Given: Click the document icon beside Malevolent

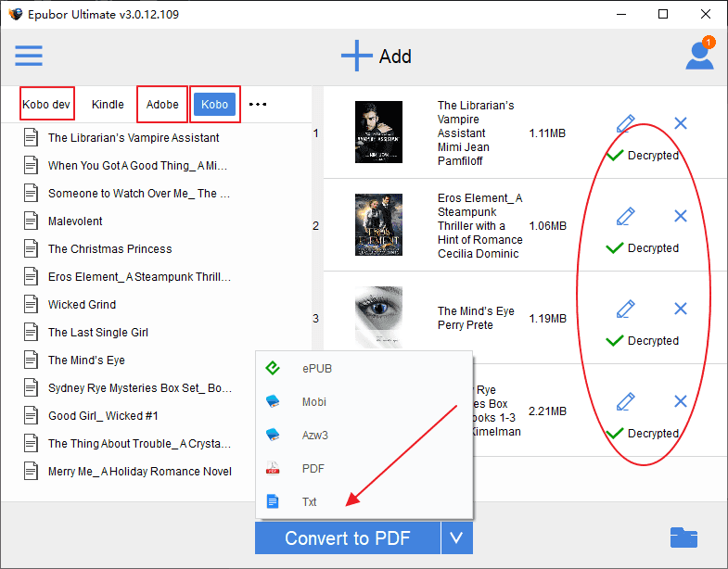Looking at the screenshot, I should (x=32, y=221).
